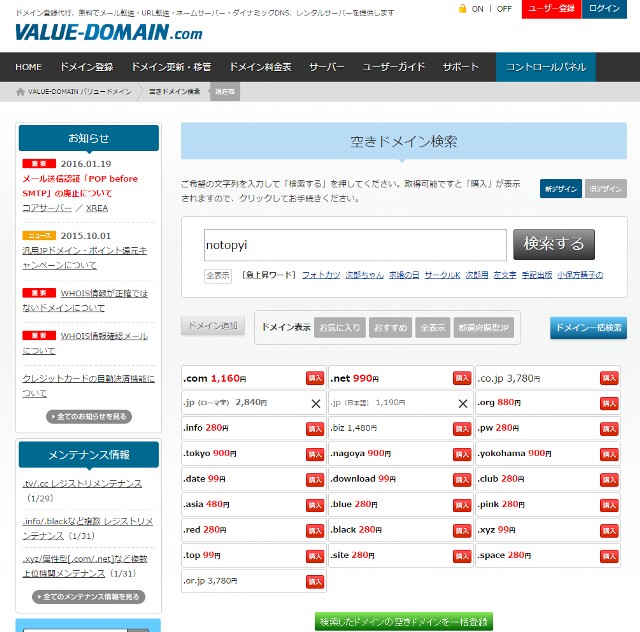The height and width of the screenshot is (632, 640).
Task: Click the red purchase icon for .or.jp
Action: 315,582
